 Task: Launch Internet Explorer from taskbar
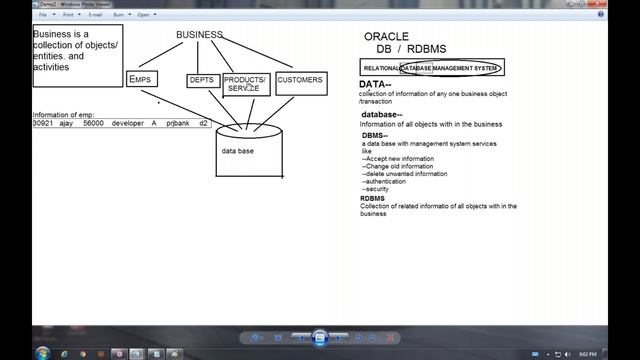(64, 354)
